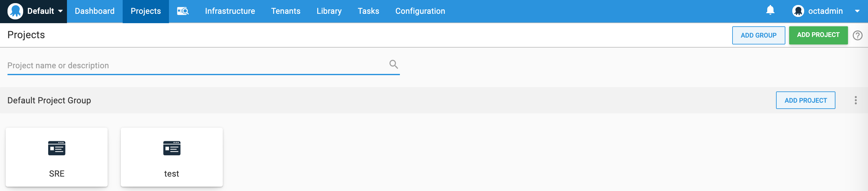This screenshot has width=868, height=191.
Task: Go to the Dashboard tab
Action: click(x=95, y=11)
